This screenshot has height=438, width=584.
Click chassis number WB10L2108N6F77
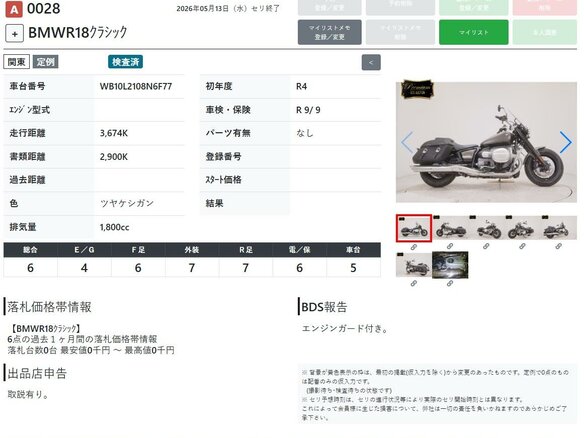click(x=136, y=86)
